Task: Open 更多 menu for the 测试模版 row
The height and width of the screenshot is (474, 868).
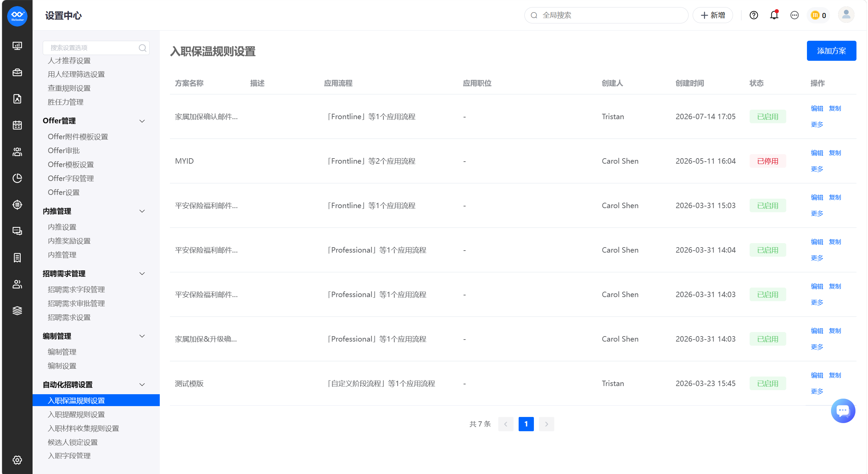Action: (x=817, y=391)
